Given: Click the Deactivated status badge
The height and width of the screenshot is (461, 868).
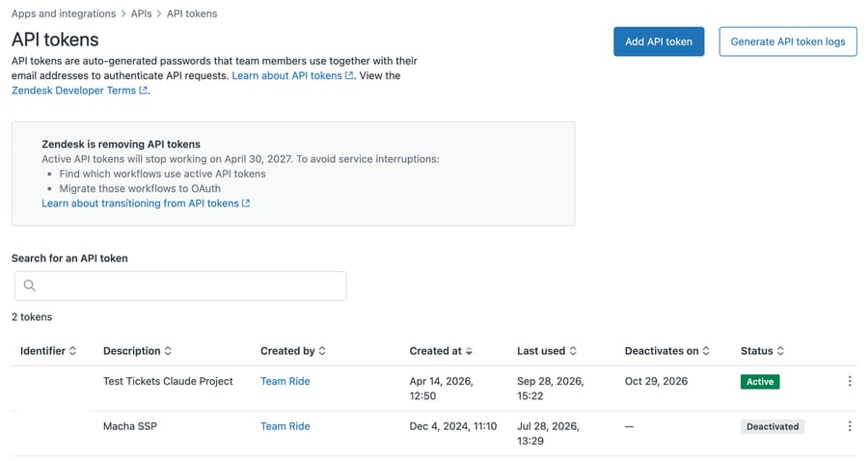Looking at the screenshot, I should tap(773, 426).
